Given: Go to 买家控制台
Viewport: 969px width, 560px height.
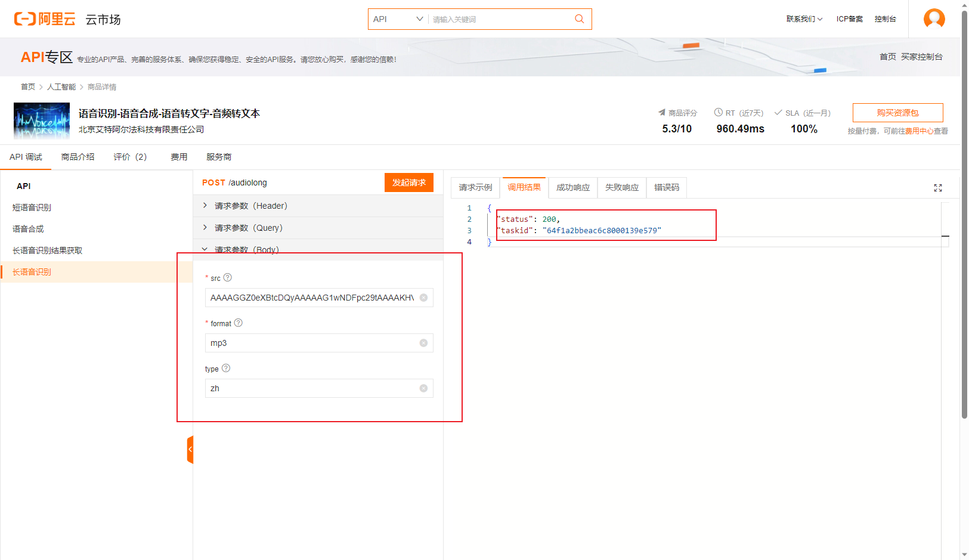Looking at the screenshot, I should click(x=921, y=57).
